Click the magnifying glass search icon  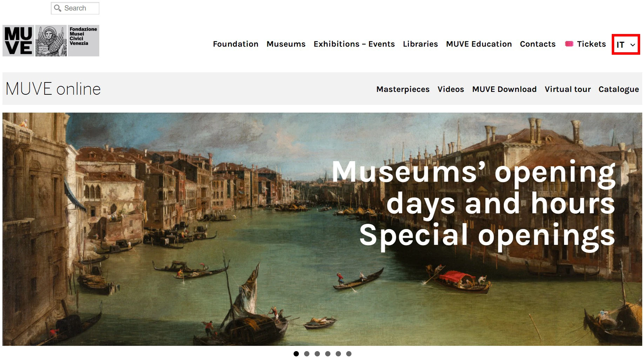(x=58, y=8)
